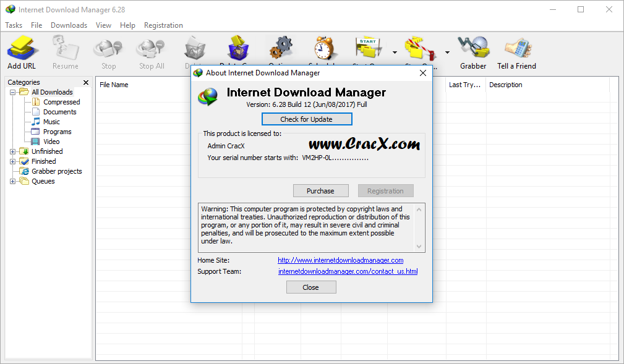
Task: Open the File menu
Action: 36,25
